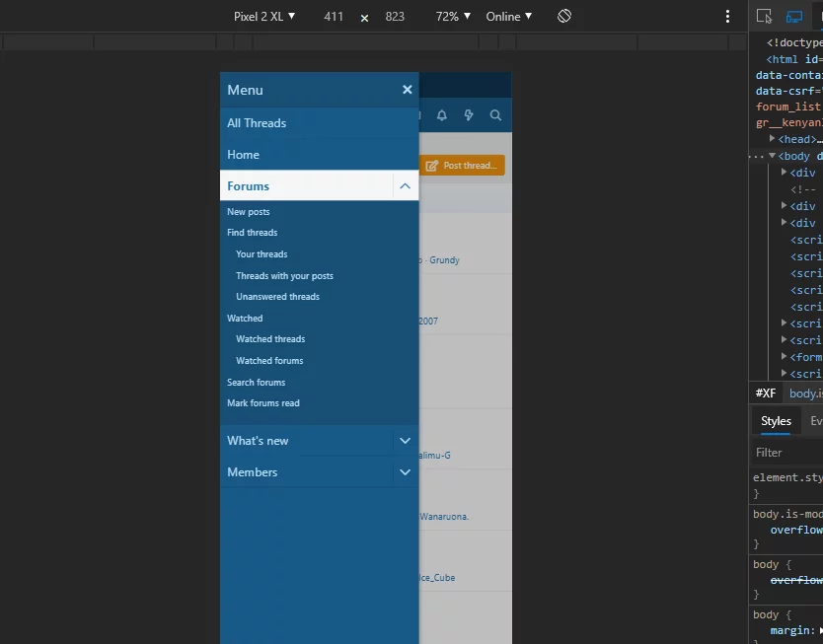Viewport: 823px width, 644px height.
Task: Click Mark forums read
Action: [x=262, y=403]
